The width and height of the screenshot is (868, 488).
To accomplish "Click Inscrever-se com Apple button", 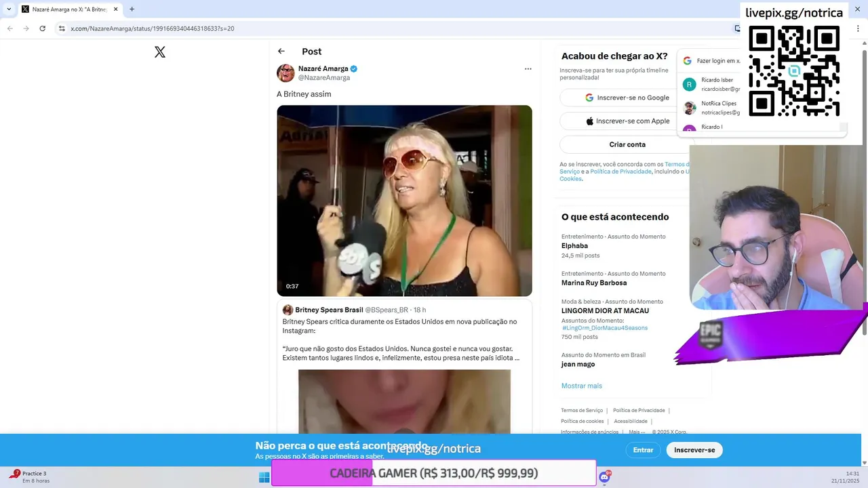I will point(627,121).
